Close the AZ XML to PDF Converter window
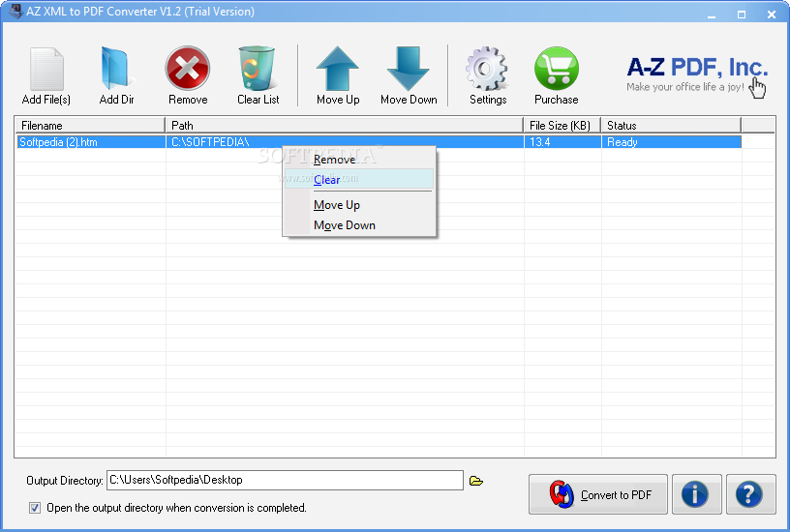 [772, 15]
